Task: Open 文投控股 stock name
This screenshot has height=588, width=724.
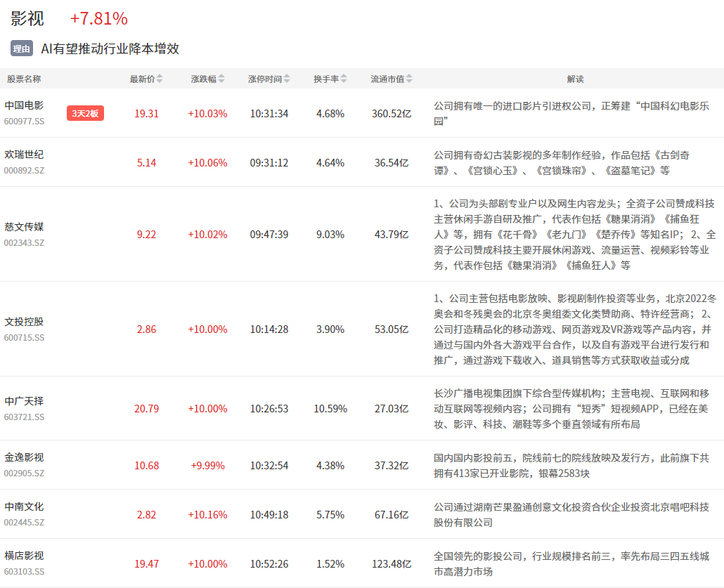Action: [24, 322]
